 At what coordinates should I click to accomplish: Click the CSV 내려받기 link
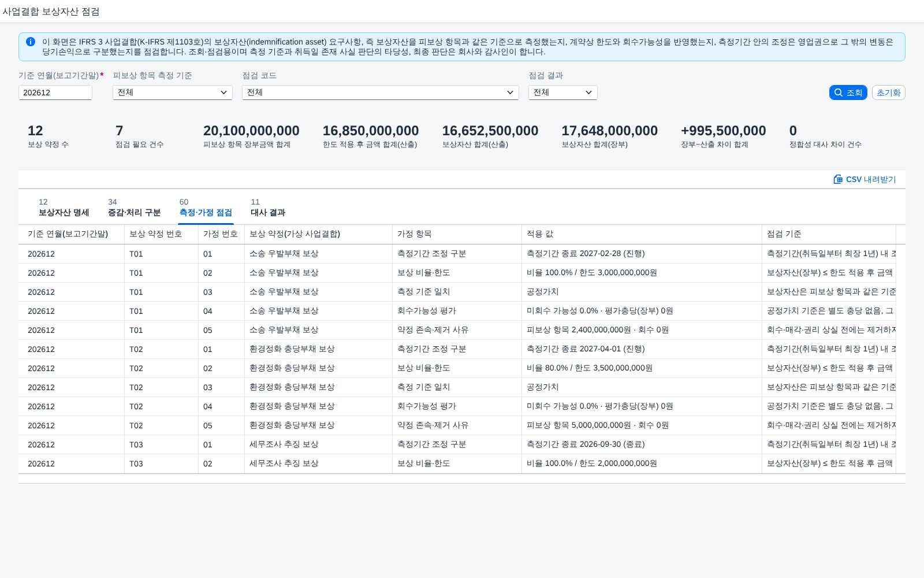(x=865, y=179)
